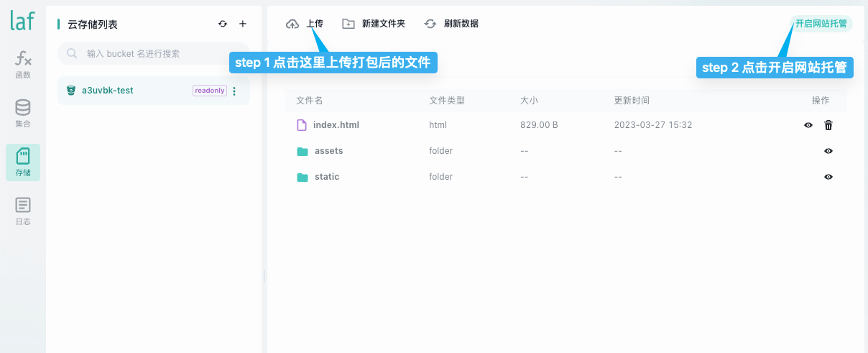The width and height of the screenshot is (868, 353).
Task: Switch to the 存储 storage section
Action: pos(23,162)
